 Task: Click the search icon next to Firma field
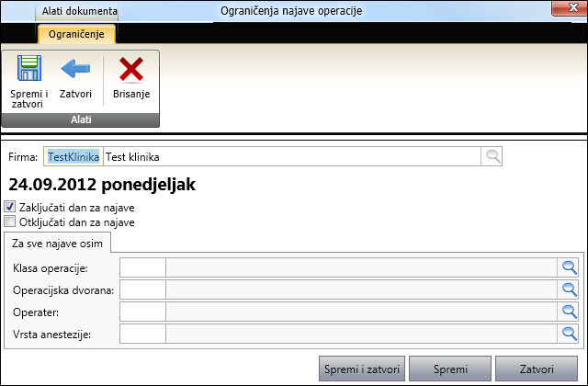coord(493,156)
